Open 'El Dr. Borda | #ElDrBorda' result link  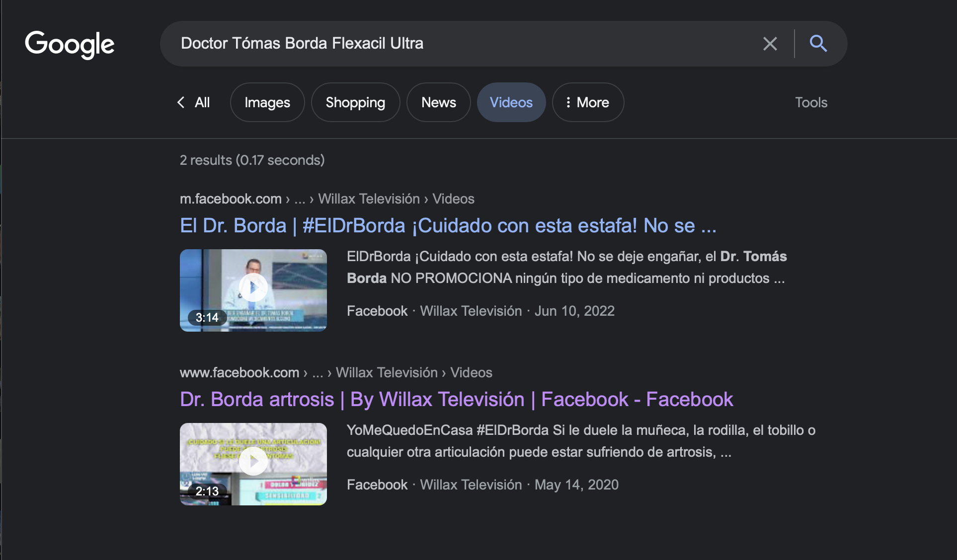coord(448,226)
